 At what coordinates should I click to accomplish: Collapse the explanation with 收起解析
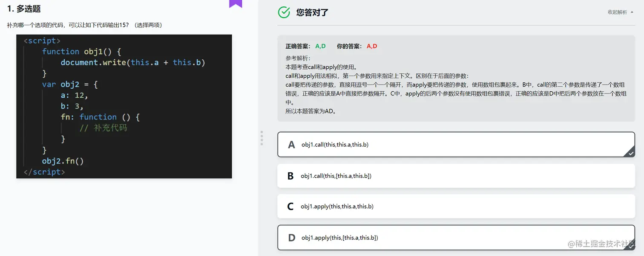click(x=620, y=12)
